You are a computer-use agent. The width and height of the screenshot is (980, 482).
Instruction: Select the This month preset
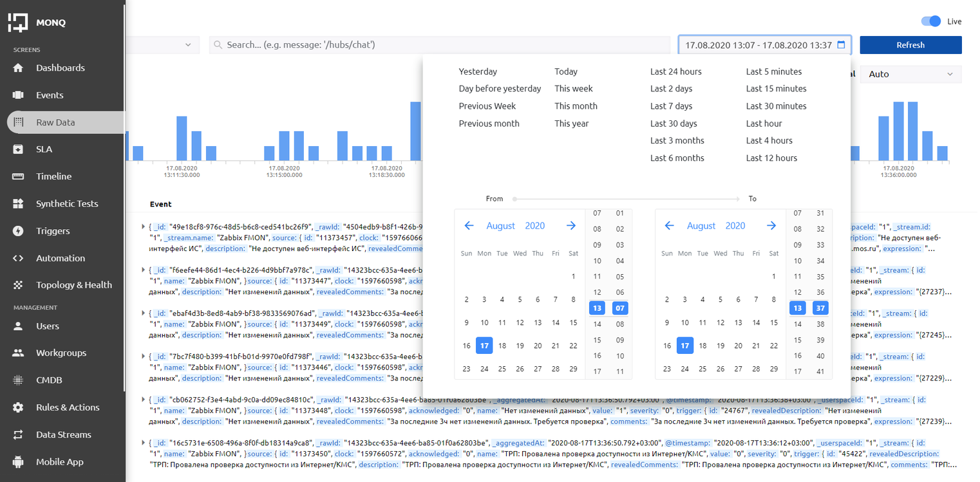(x=576, y=106)
